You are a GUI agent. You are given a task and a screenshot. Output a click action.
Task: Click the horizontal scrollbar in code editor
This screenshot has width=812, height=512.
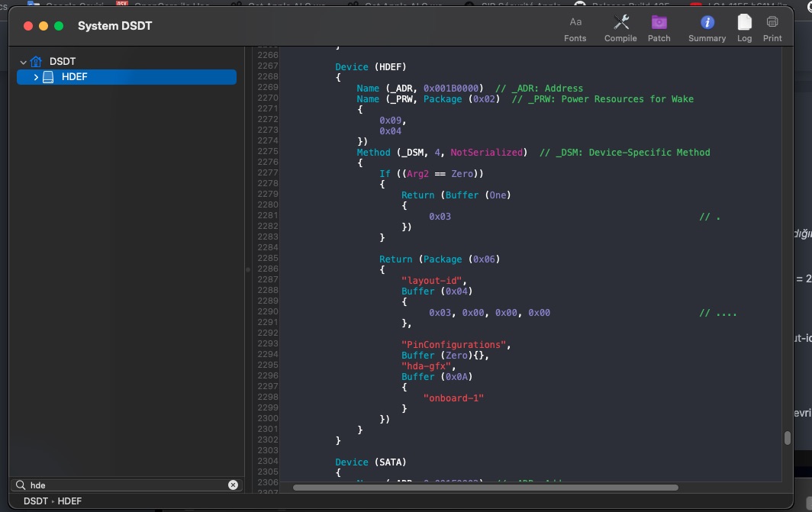pos(485,488)
